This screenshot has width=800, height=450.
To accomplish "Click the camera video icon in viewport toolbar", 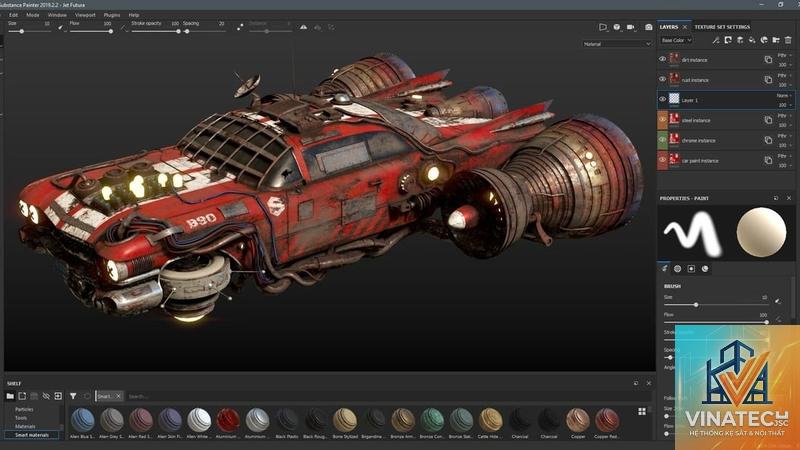I will coord(631,27).
